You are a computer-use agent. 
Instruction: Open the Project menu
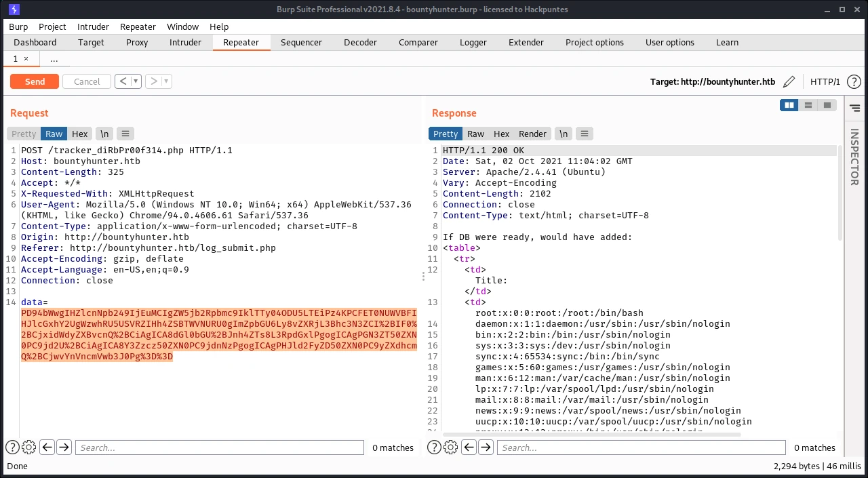pos(52,26)
